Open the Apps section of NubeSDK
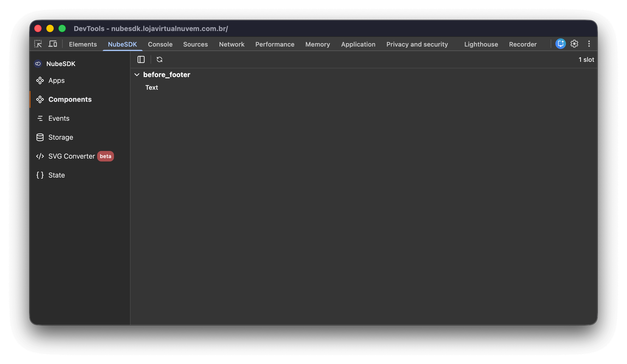Image resolution: width=627 pixels, height=364 pixels. [56, 80]
